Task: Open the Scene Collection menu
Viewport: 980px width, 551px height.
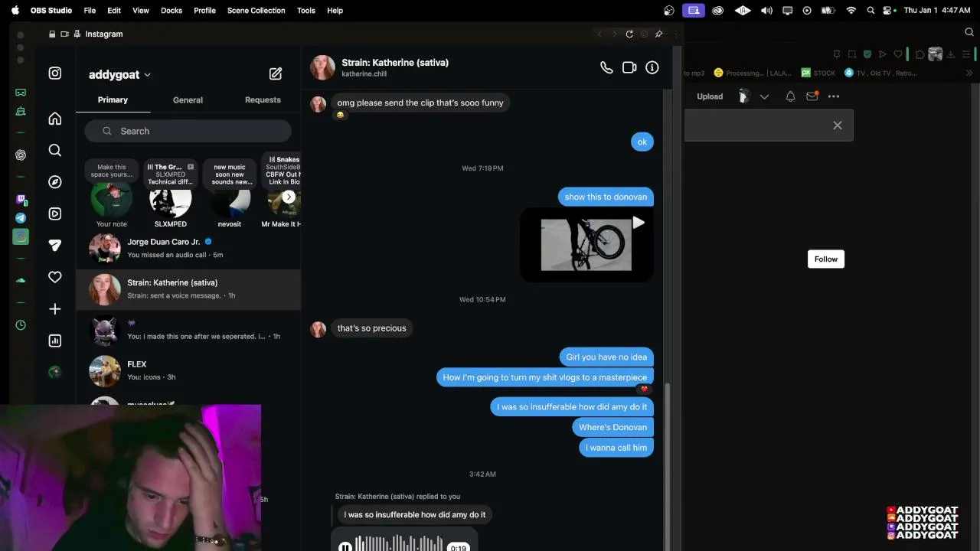Action: click(256, 11)
